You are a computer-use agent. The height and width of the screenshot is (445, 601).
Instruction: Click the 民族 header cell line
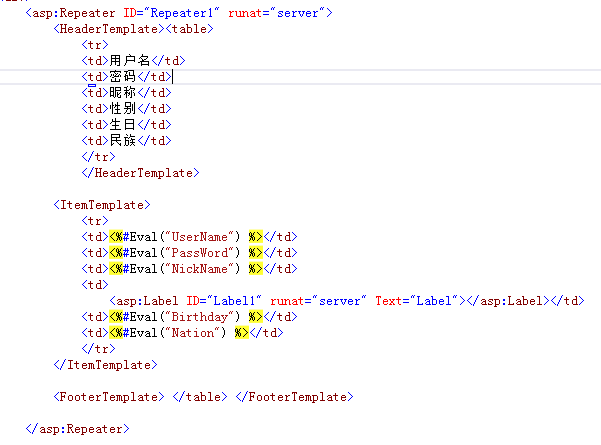(x=126, y=141)
